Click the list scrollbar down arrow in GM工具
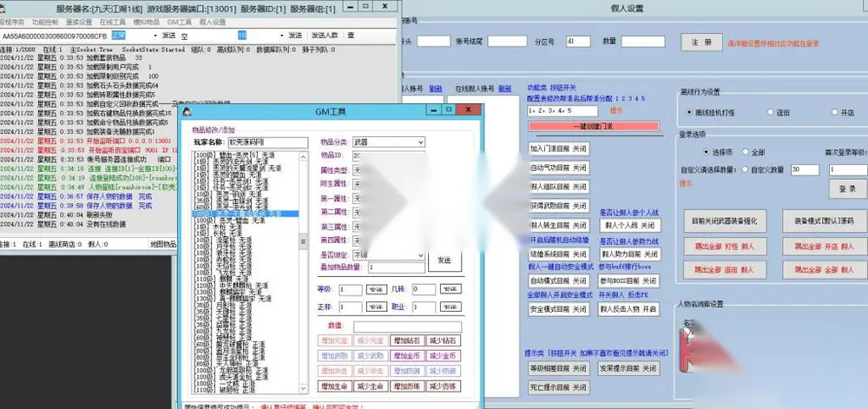The width and height of the screenshot is (868, 409). (x=303, y=390)
